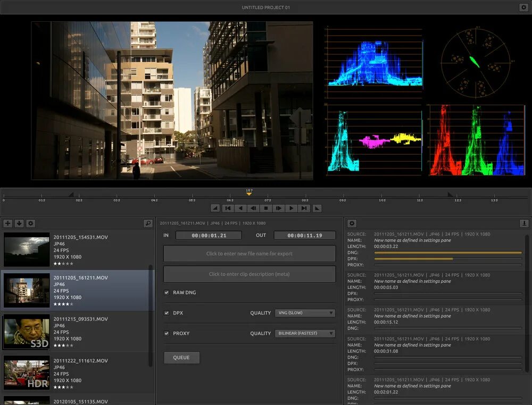Toggle the RAW DNG checkbox

167,292
